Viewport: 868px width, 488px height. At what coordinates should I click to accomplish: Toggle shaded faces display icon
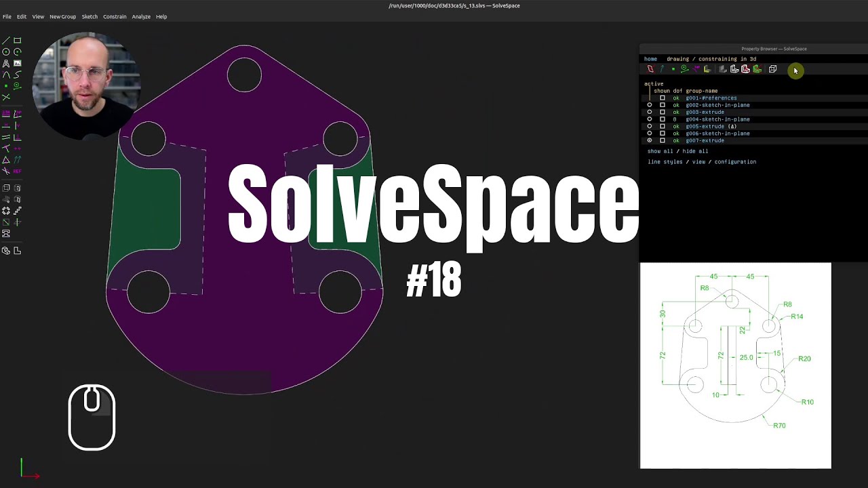(x=722, y=69)
